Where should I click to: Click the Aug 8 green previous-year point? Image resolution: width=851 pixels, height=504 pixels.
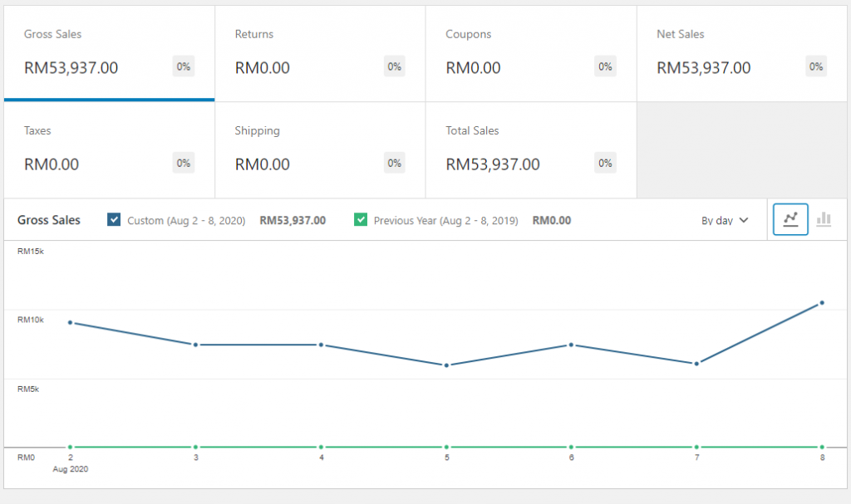[x=822, y=447]
